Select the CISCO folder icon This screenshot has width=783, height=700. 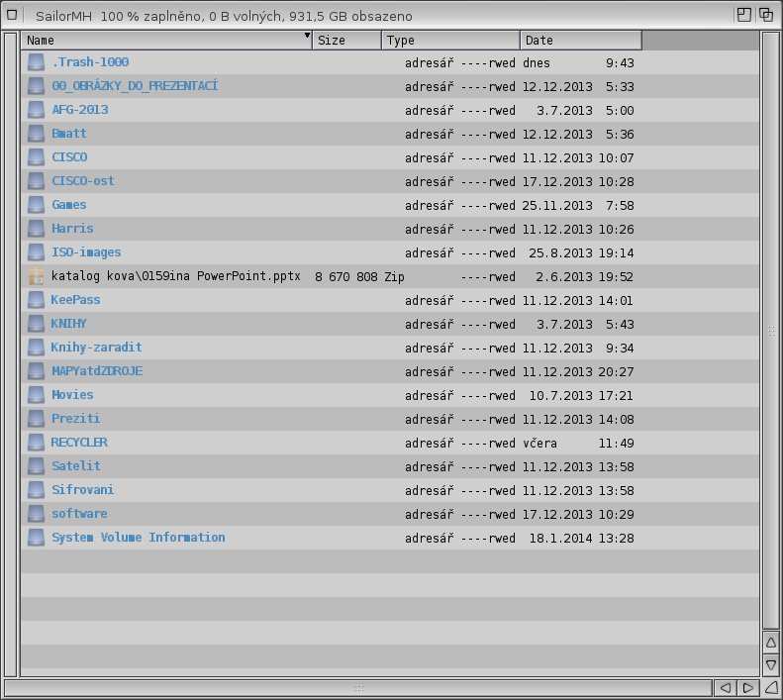click(x=37, y=157)
